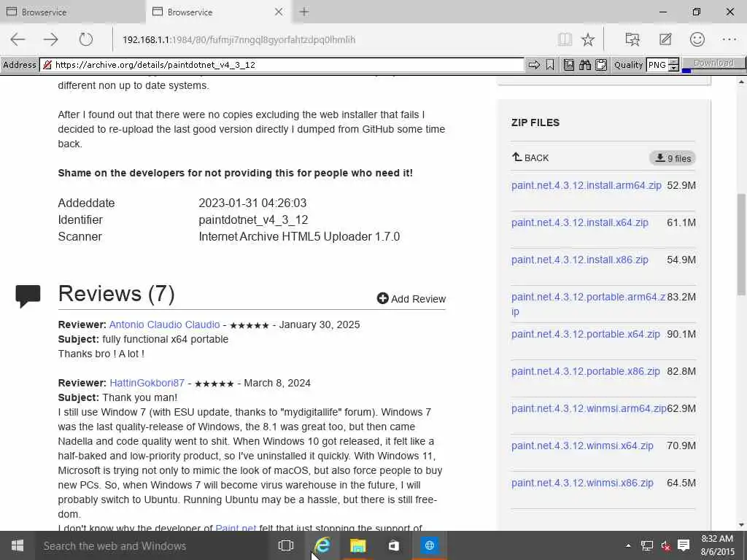Click BACK in Zip Files panel
Viewport: 747px width, 560px height.
click(x=530, y=157)
